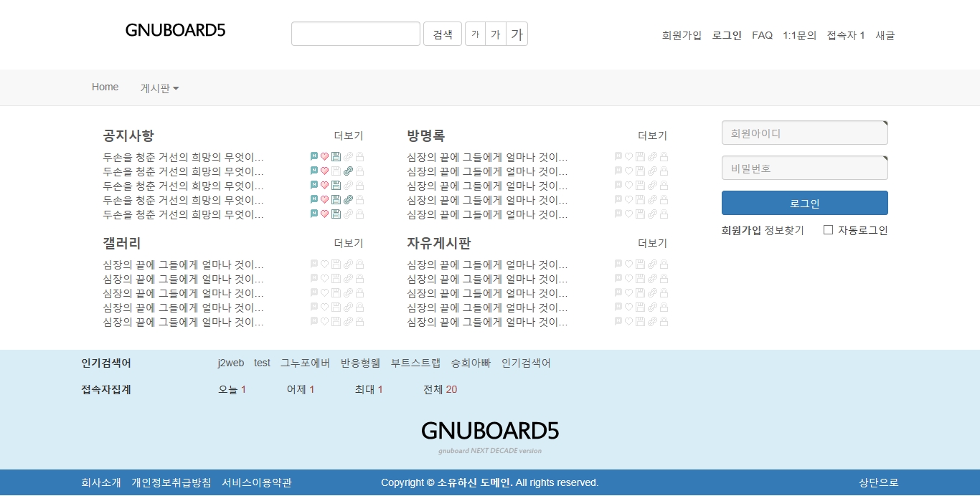The width and height of the screenshot is (980, 496).
Task: Open 더보기 link for 공지사항
Action: coord(348,135)
